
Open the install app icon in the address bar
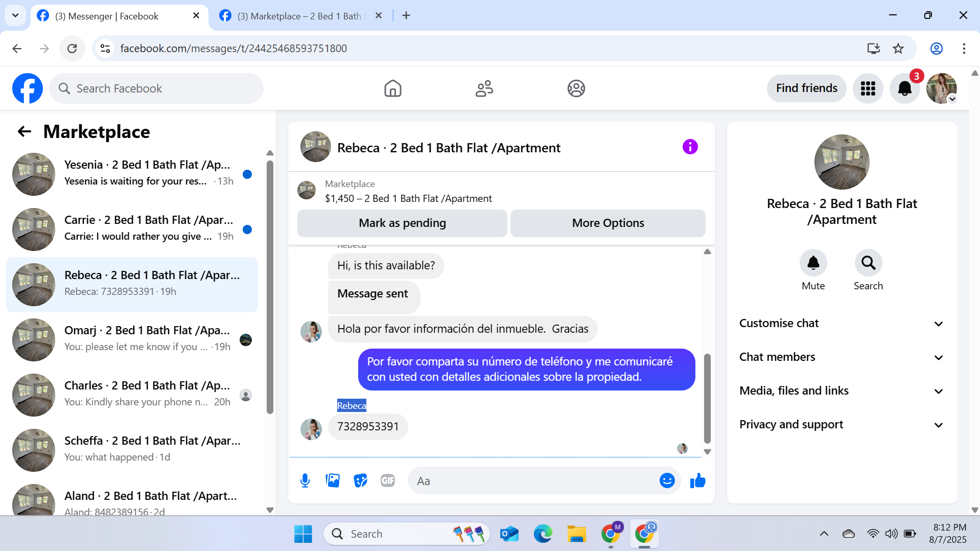(x=873, y=49)
